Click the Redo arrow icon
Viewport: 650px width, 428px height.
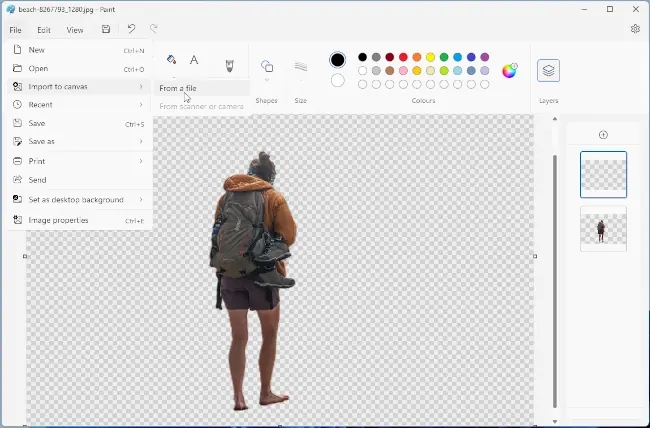pyautogui.click(x=154, y=29)
